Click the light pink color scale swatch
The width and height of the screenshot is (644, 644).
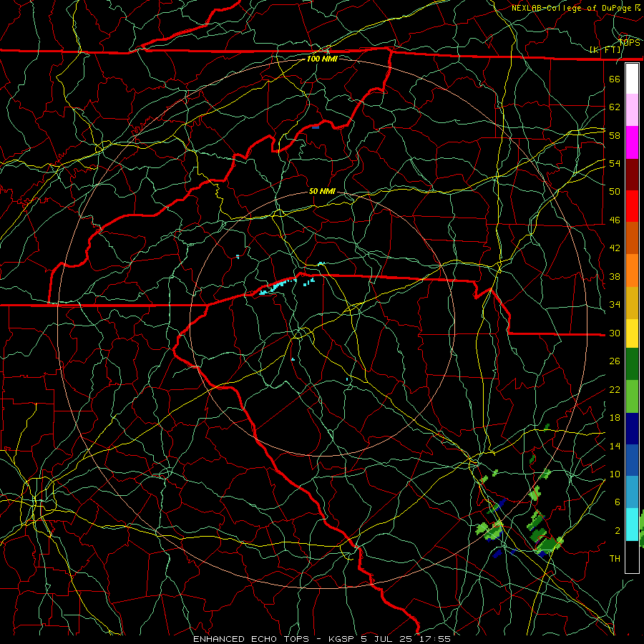point(632,110)
